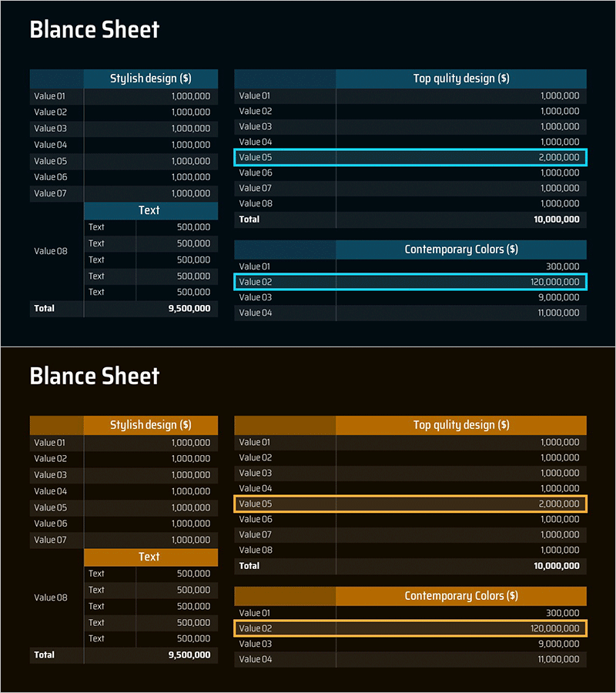This screenshot has width=616, height=693.
Task: Select the orange-highlighted 120,000,000 value
Action: coord(554,628)
